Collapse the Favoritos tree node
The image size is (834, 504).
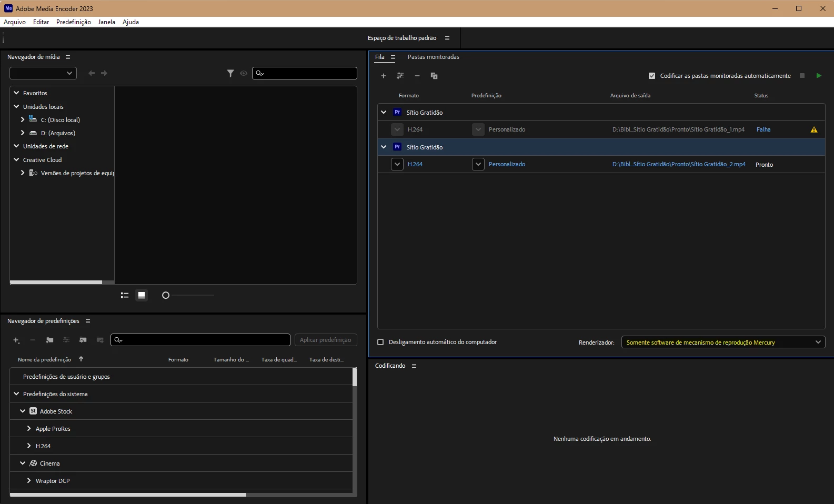(x=16, y=93)
